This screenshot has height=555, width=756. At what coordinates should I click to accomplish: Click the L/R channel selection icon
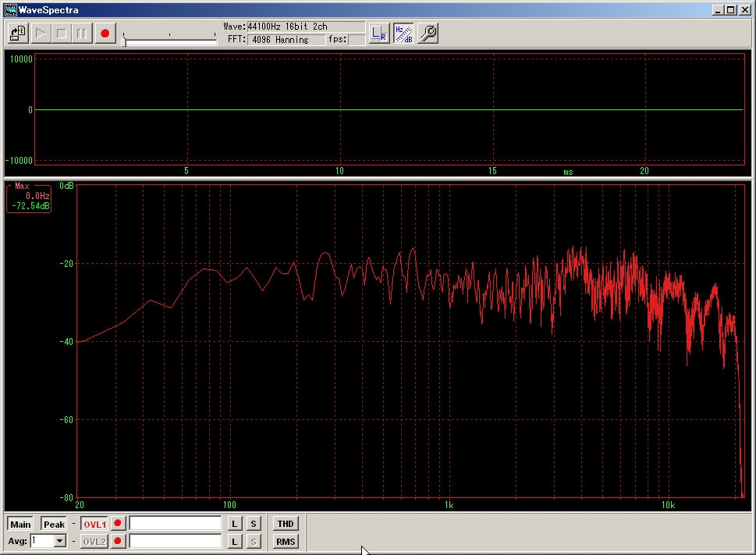[x=379, y=34]
